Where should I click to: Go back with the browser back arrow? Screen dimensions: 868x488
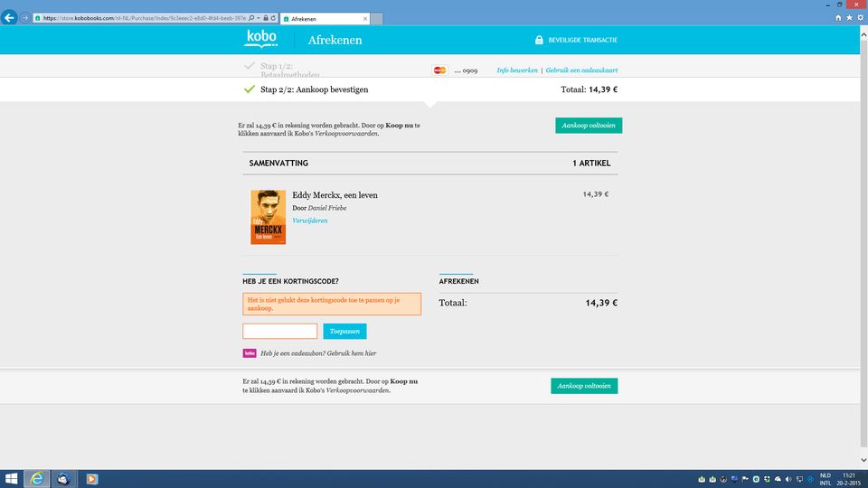[x=9, y=18]
